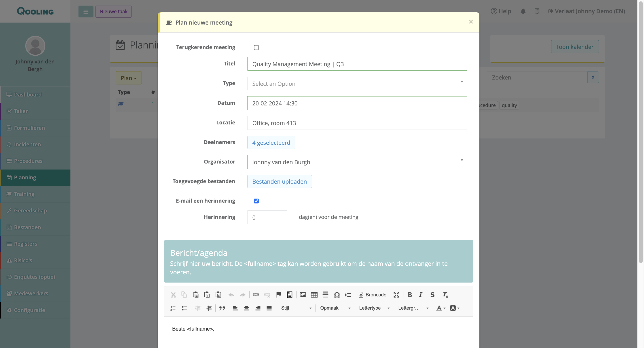Insert a special character with the omega icon
644x348 pixels.
tap(337, 295)
